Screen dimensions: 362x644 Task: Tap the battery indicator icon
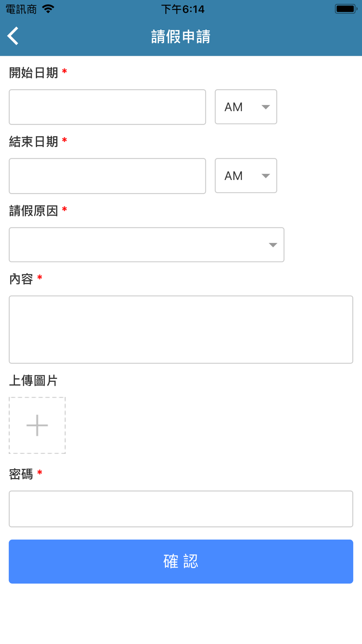coord(346,9)
